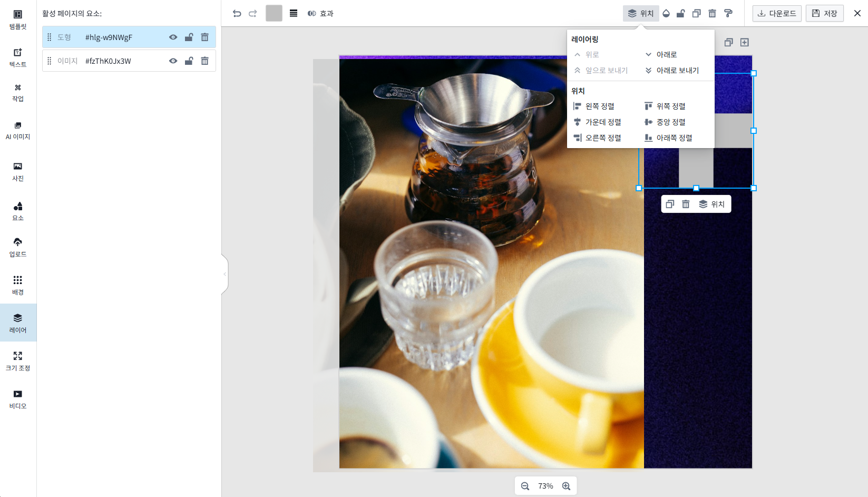Click the 다운로드 button

(777, 13)
